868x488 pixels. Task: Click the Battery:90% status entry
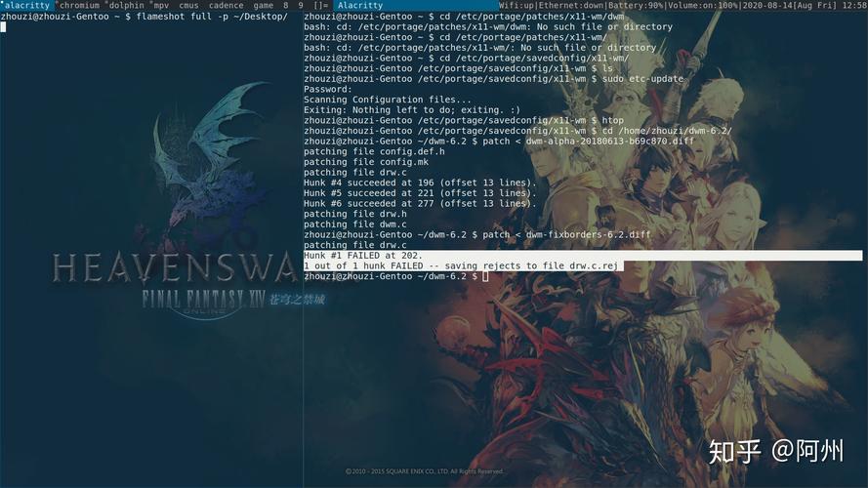point(636,5)
